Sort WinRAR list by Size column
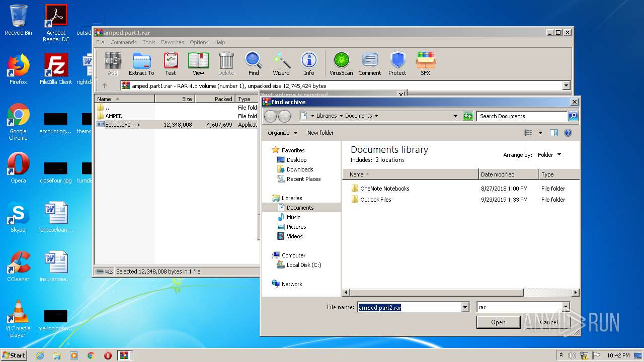 click(175, 99)
